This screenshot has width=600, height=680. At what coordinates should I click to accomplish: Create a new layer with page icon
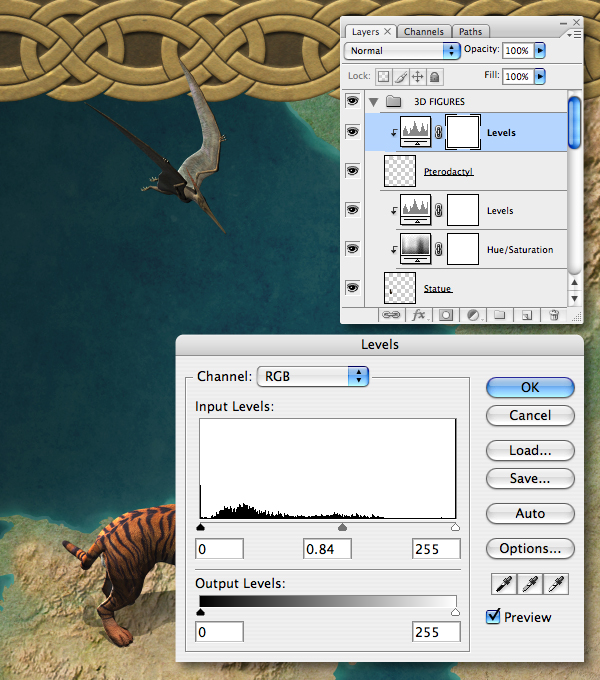pyautogui.click(x=527, y=315)
